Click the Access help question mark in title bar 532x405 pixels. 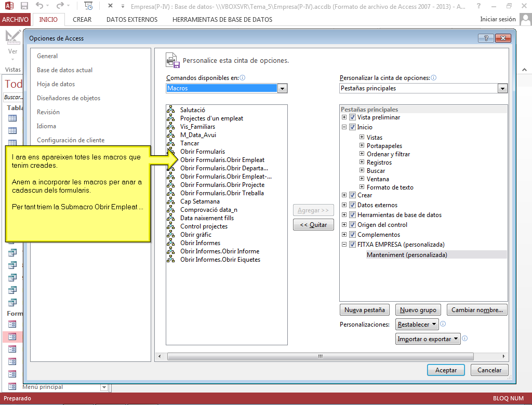[x=478, y=6]
